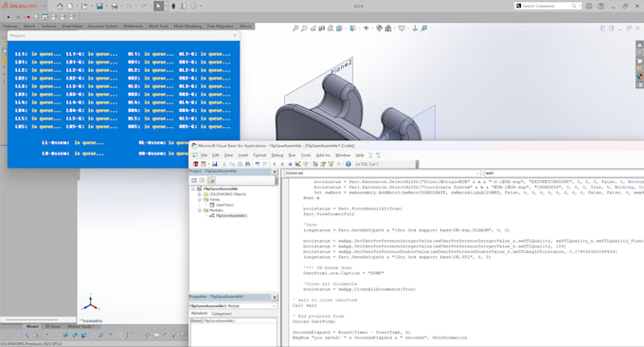The width and height of the screenshot is (644, 347).
Task: Collapse the Modules folder node
Action: (200, 210)
